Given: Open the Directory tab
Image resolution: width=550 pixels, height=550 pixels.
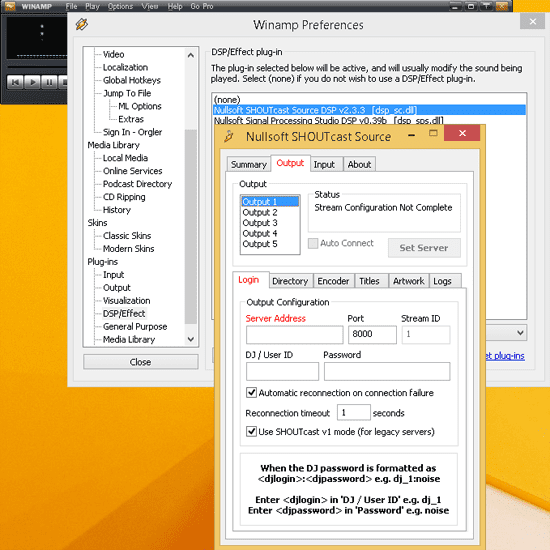Looking at the screenshot, I should pos(290,281).
